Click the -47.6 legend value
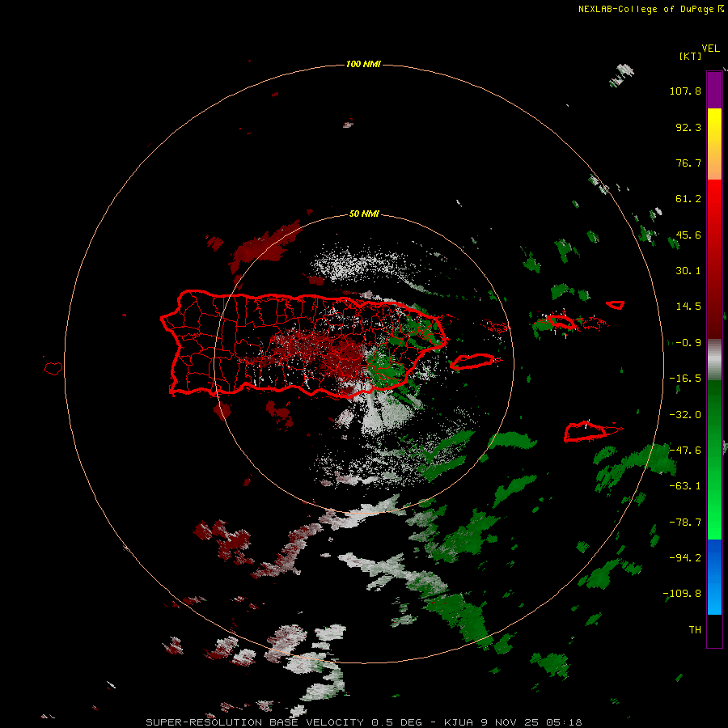 click(x=685, y=451)
